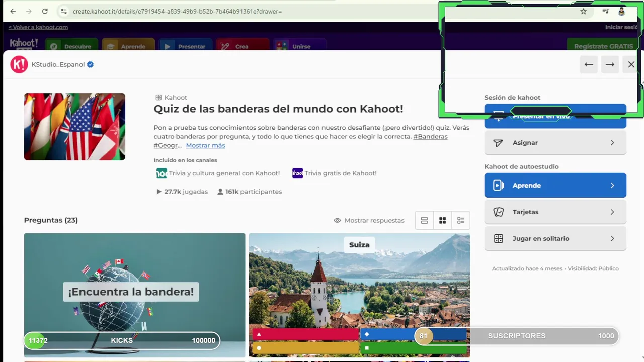Follow the Volver a kahoot.com link
This screenshot has width=644, height=362.
[x=38, y=27]
